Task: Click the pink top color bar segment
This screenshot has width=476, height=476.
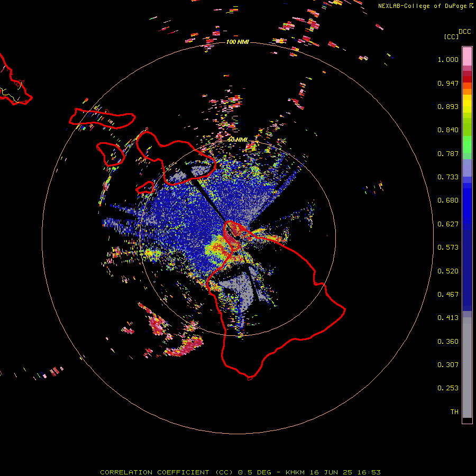Action: [467, 57]
